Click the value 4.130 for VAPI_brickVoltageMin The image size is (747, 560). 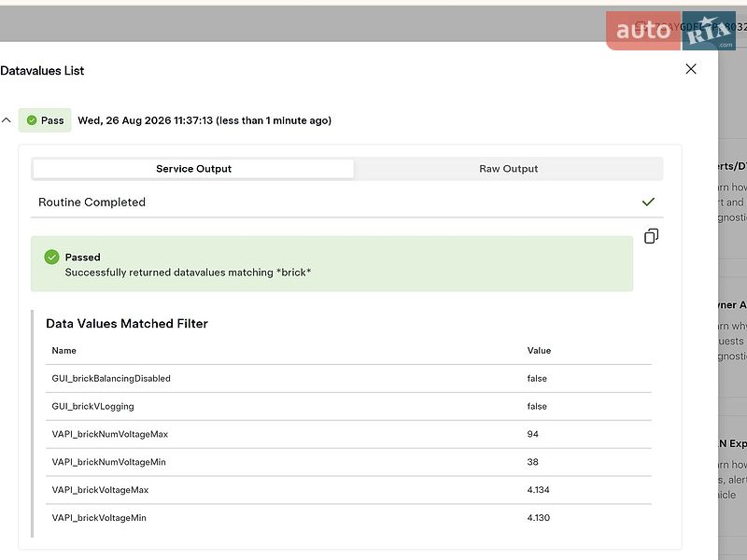click(x=539, y=518)
